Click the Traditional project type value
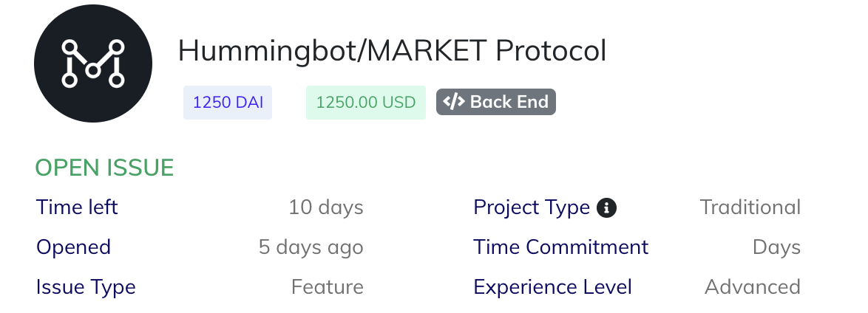Image resolution: width=868 pixels, height=313 pixels. pyautogui.click(x=750, y=207)
